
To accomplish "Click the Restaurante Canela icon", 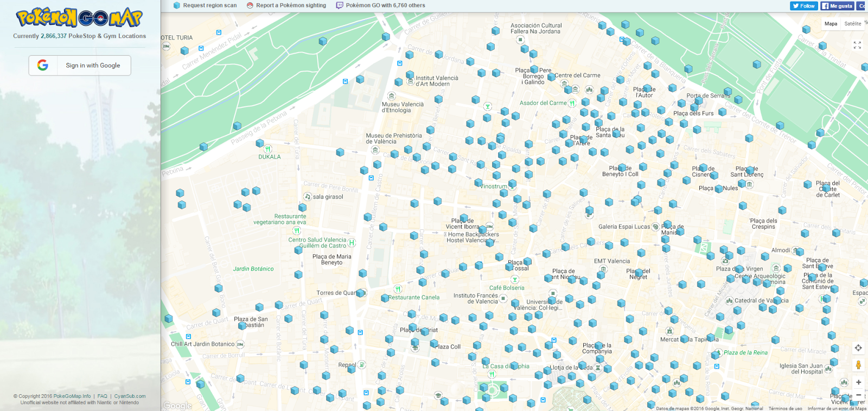I will [x=398, y=289].
